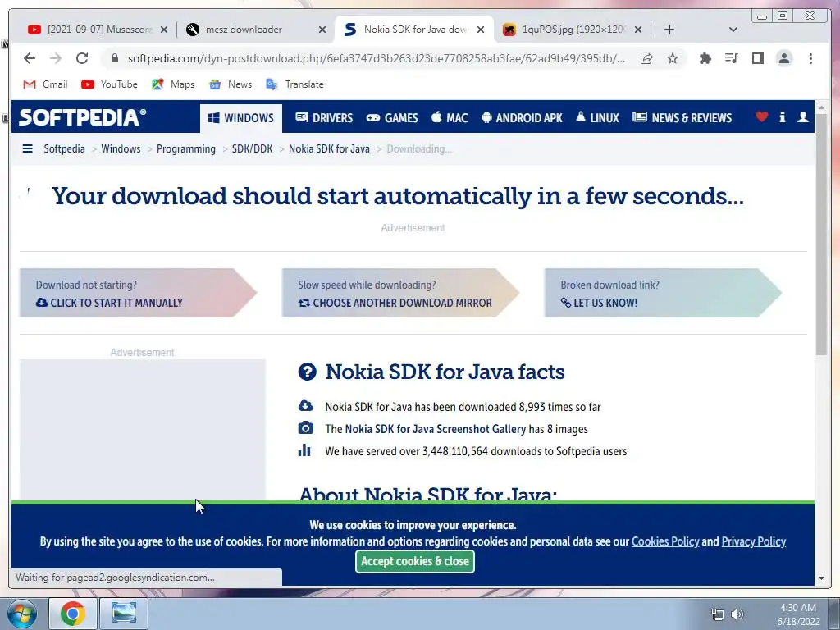Open the Drivers section
The image size is (840, 630).
(324, 118)
